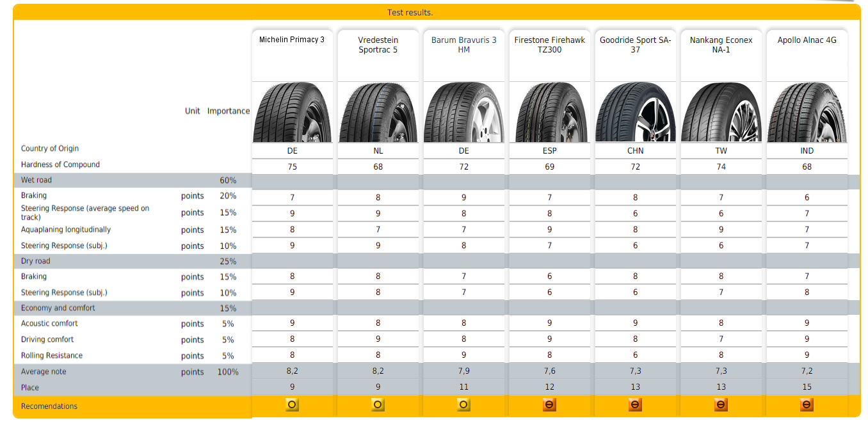Select the 'Acoustic comfort' row label
This screenshot has width=868, height=423.
(x=49, y=323)
